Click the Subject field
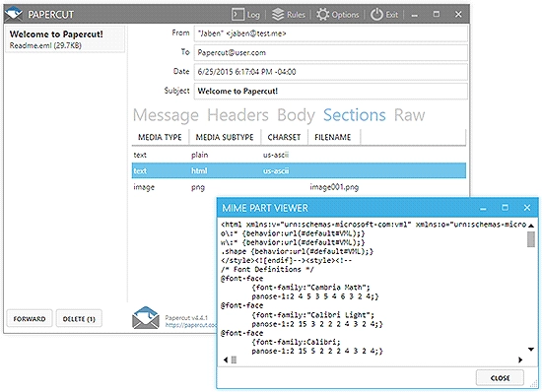Viewport: 542px width, 392px height. pyautogui.click(x=331, y=92)
